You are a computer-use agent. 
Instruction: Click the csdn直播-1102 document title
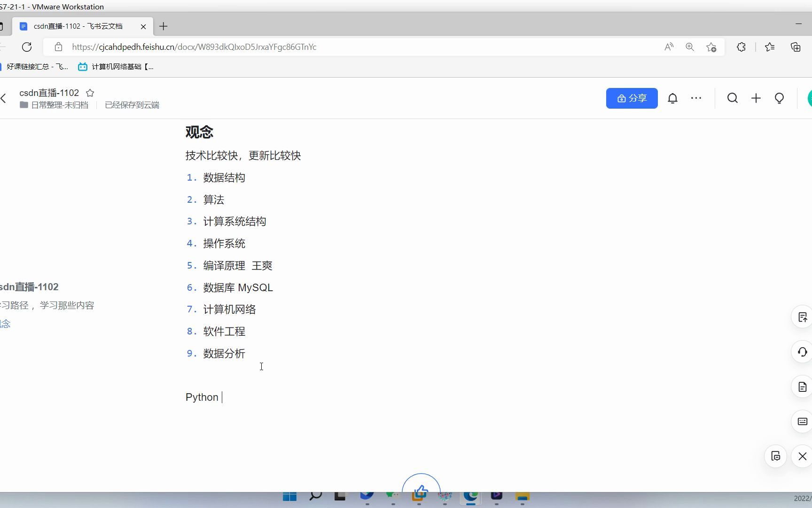(49, 93)
